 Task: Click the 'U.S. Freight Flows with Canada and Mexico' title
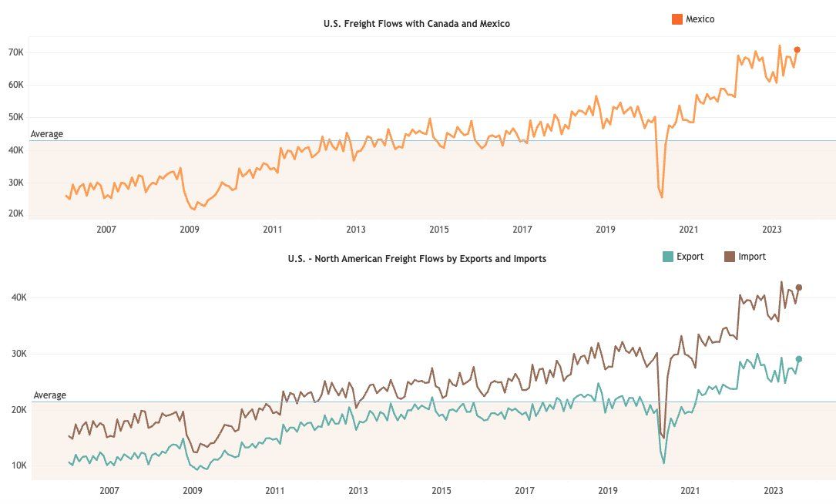[417, 24]
